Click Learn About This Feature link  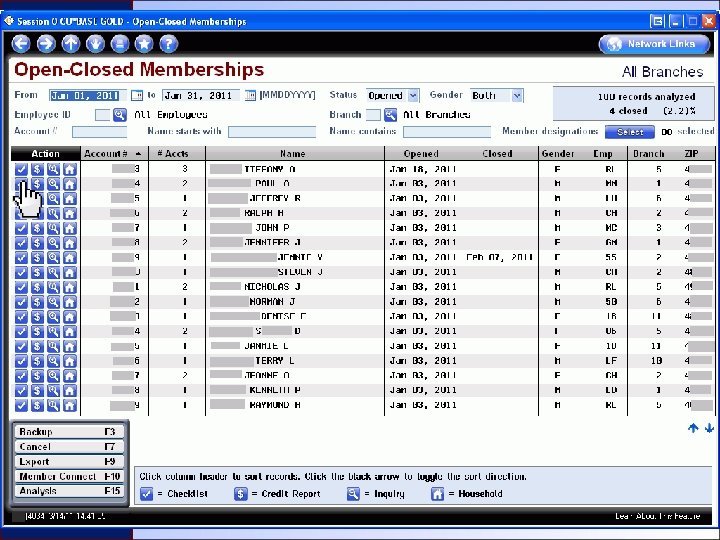(658, 516)
